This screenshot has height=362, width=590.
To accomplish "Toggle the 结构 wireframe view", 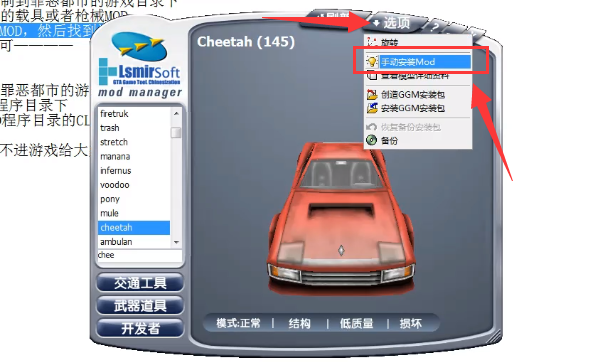I will pyautogui.click(x=300, y=323).
